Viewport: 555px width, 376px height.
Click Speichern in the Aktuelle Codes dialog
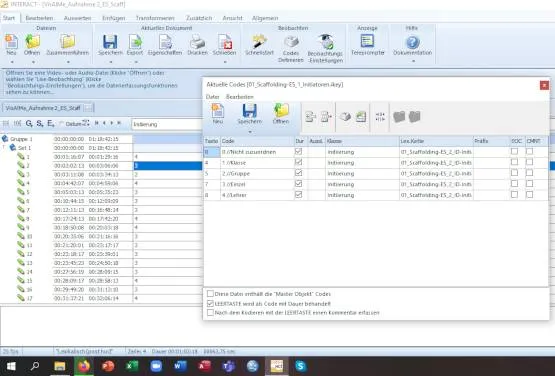[250, 111]
